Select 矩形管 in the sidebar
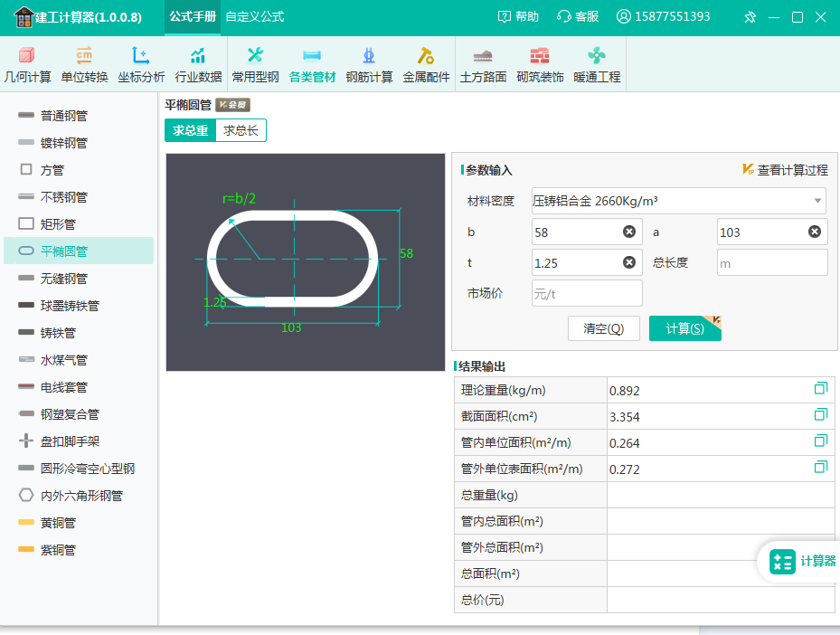The width and height of the screenshot is (840, 635). click(79, 224)
